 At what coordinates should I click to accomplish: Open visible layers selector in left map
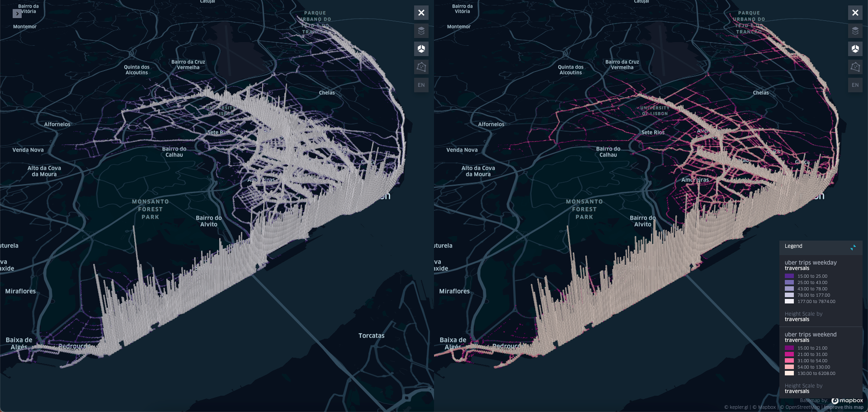[x=421, y=31]
